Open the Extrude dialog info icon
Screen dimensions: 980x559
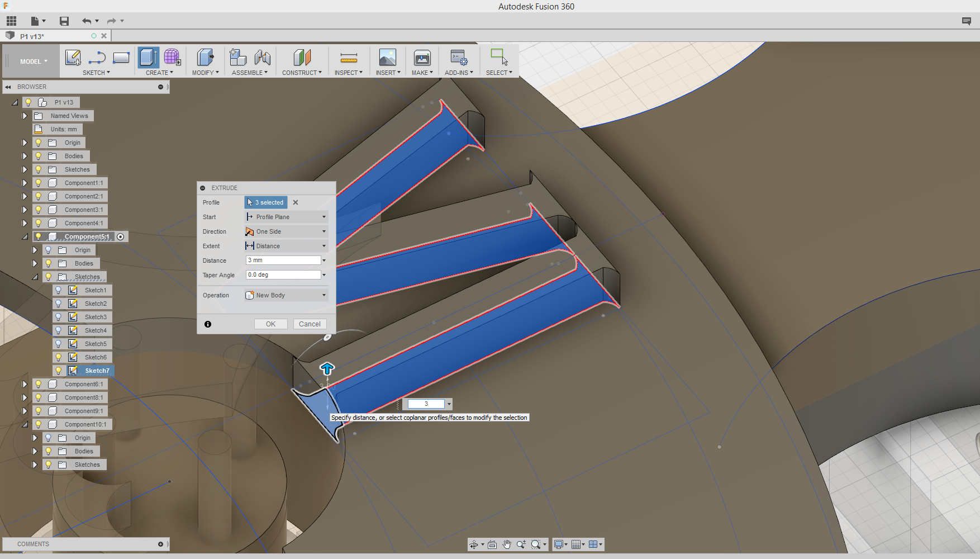pyautogui.click(x=208, y=324)
